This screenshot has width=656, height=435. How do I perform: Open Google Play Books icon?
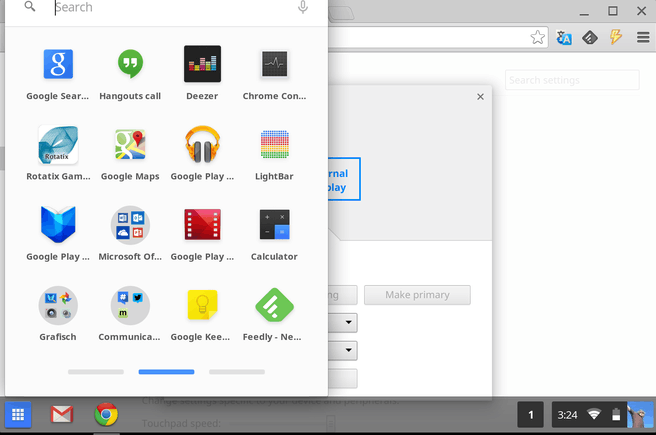click(x=58, y=225)
